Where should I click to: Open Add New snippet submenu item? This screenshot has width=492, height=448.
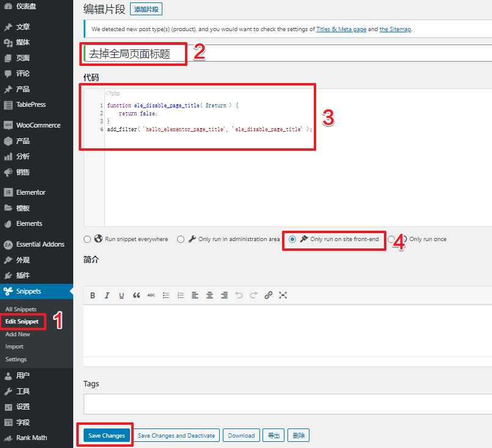(18, 334)
